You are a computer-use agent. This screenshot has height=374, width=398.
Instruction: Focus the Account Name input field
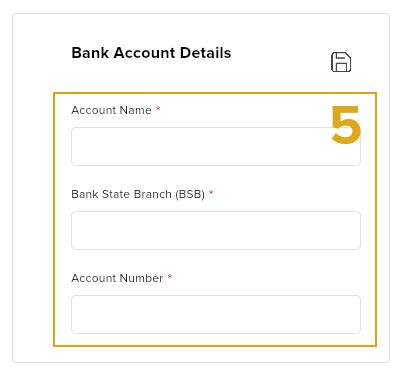click(x=216, y=146)
